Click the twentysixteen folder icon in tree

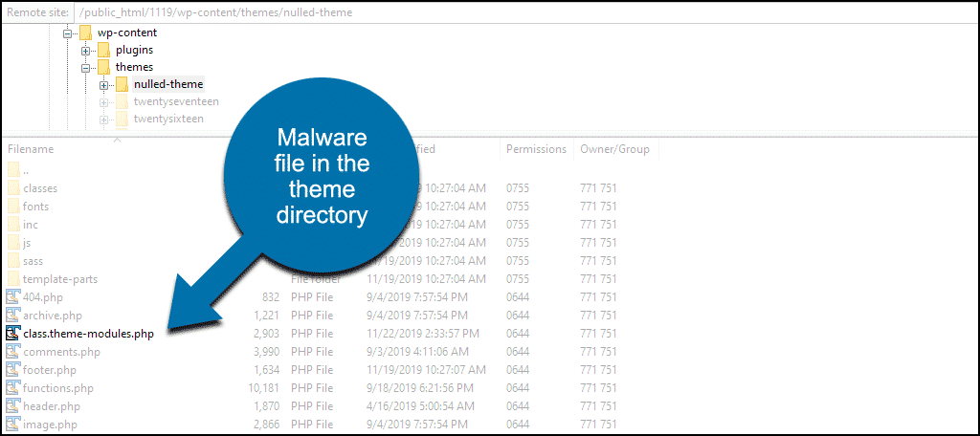click(x=122, y=119)
